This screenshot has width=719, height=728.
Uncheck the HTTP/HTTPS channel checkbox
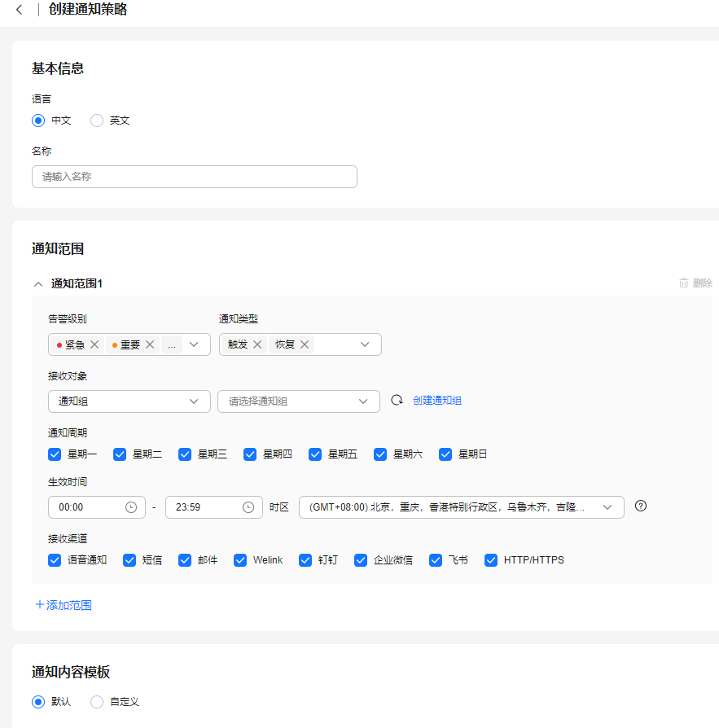pyautogui.click(x=491, y=560)
